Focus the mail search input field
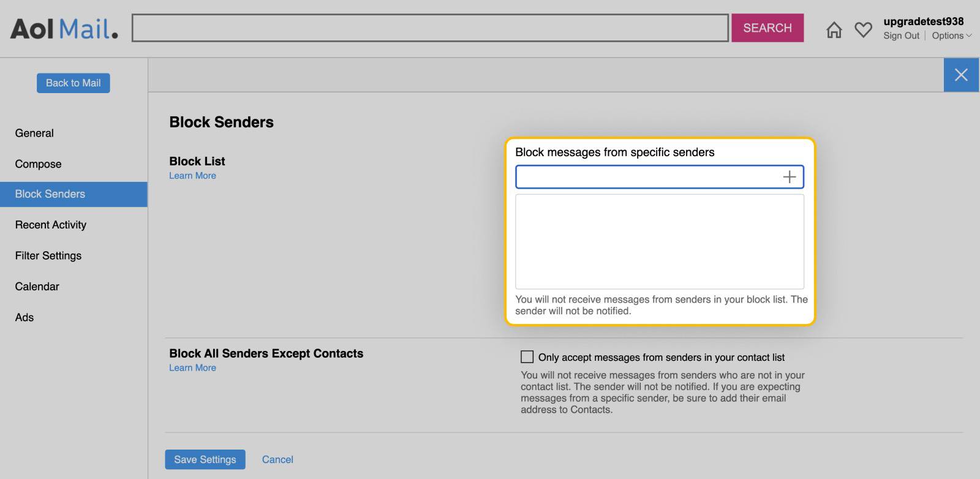 (430, 28)
